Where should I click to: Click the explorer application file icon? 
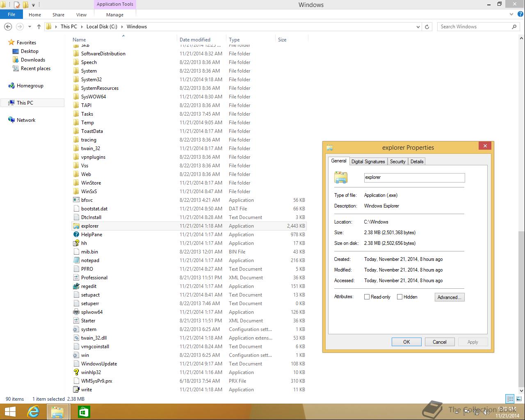pyautogui.click(x=76, y=226)
